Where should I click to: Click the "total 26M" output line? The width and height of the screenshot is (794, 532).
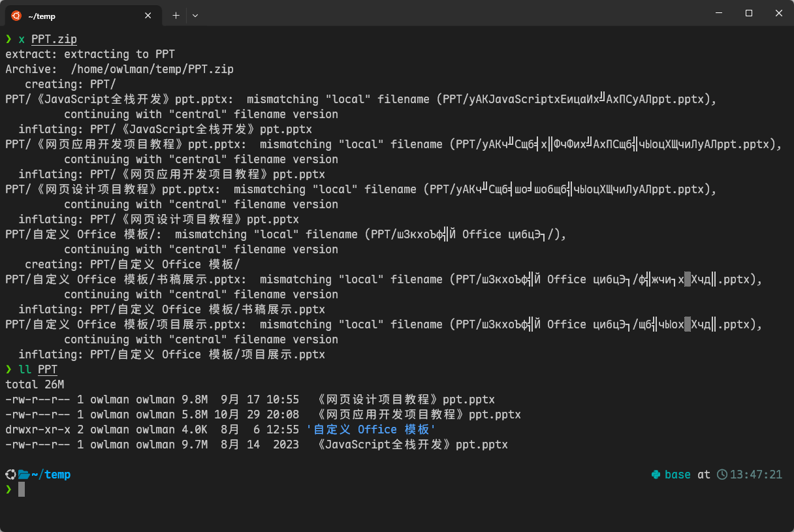[x=35, y=384]
